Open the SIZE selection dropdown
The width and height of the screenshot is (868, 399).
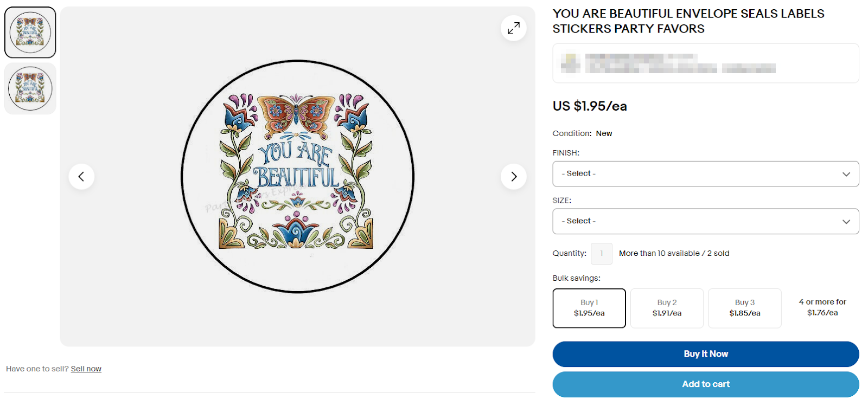[x=705, y=221]
